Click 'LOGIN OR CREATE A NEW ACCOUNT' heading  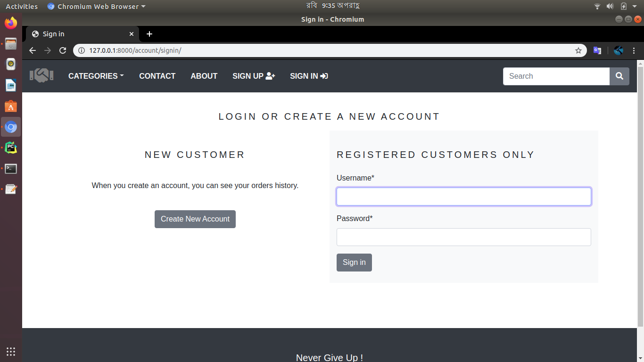[329, 116]
